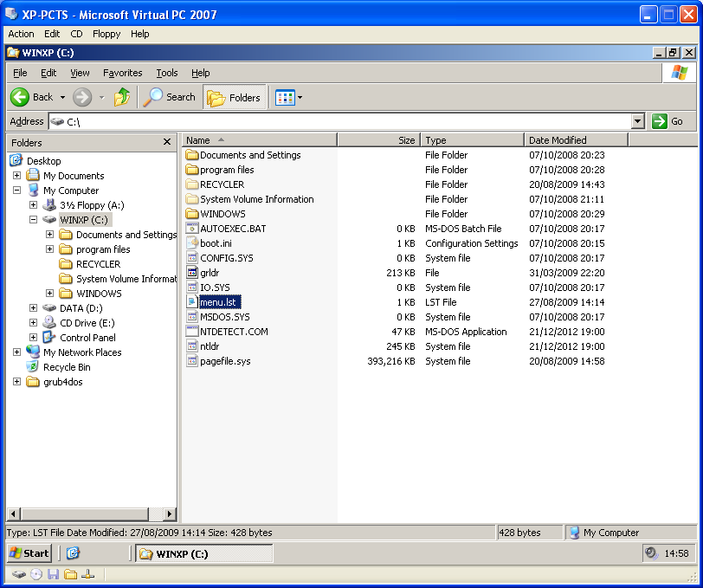Select the grldr file icon
The width and height of the screenshot is (703, 588).
click(x=192, y=273)
